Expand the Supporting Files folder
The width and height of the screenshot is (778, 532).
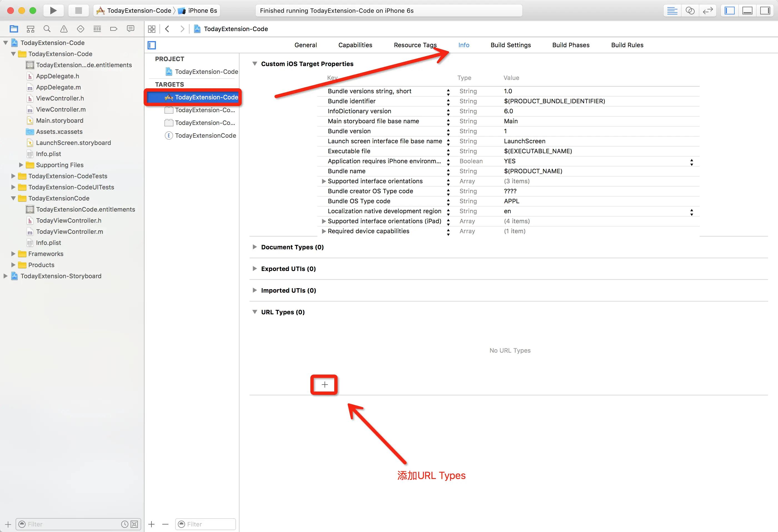tap(21, 165)
